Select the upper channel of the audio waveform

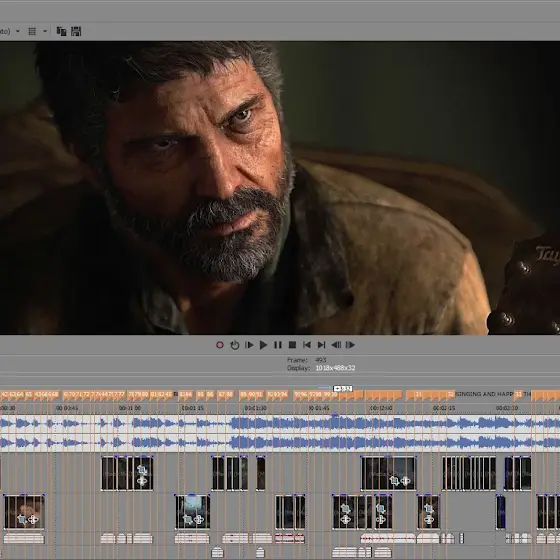pyautogui.click(x=280, y=424)
